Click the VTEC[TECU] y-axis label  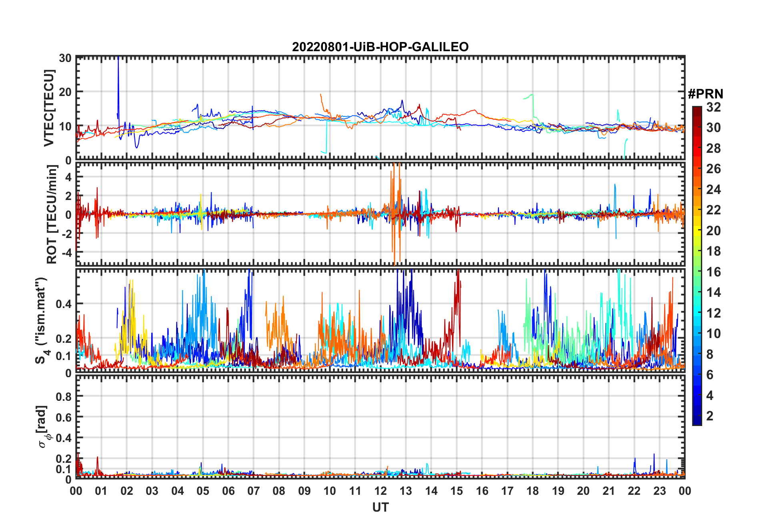coord(49,108)
